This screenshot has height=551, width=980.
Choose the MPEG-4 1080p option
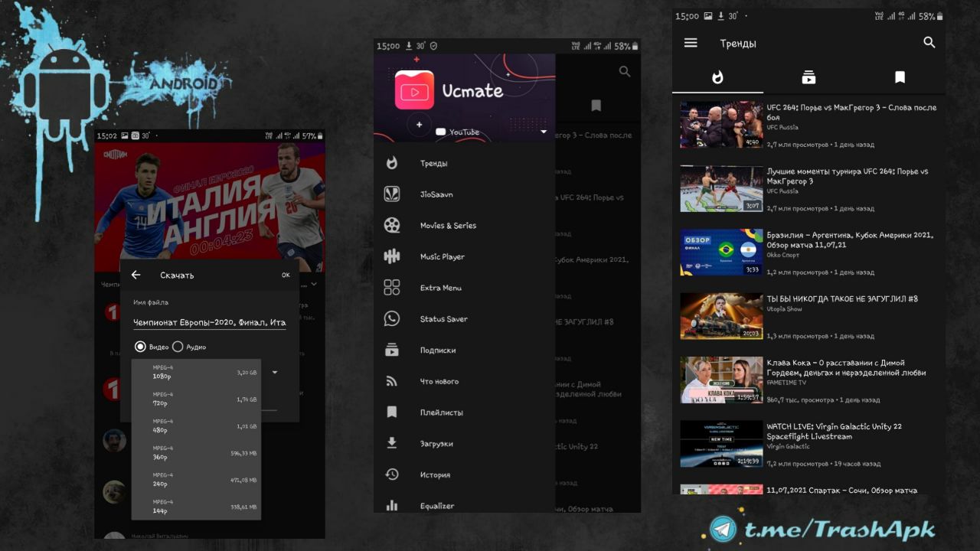pos(196,373)
